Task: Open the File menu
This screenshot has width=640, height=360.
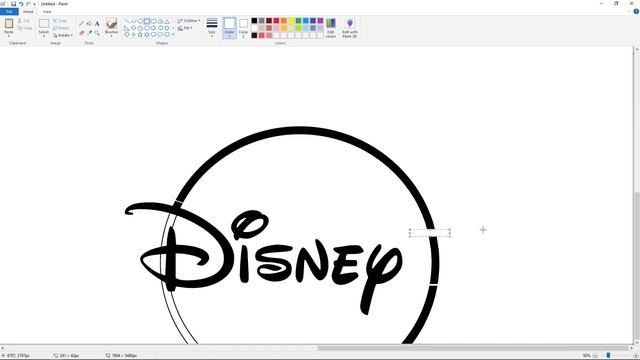Action: (9, 11)
